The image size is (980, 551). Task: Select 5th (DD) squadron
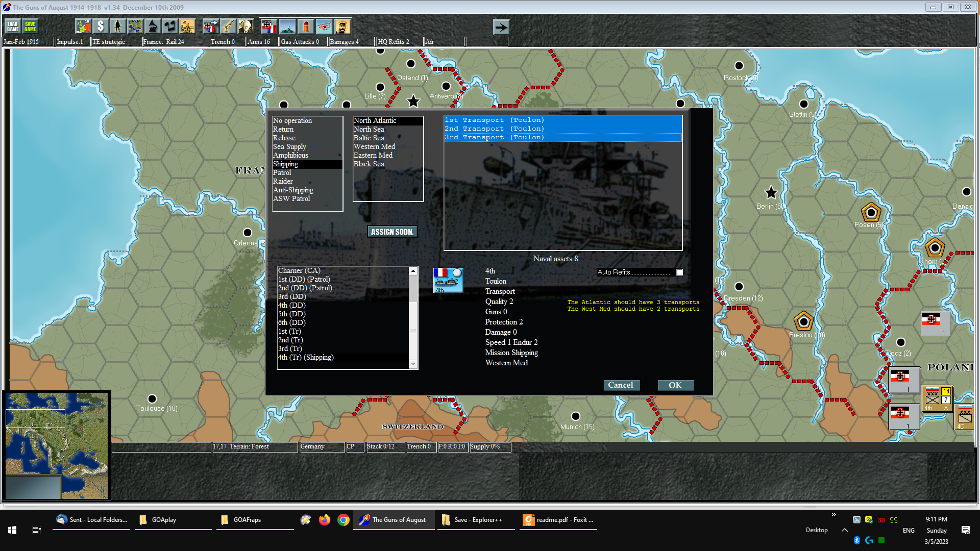point(343,314)
